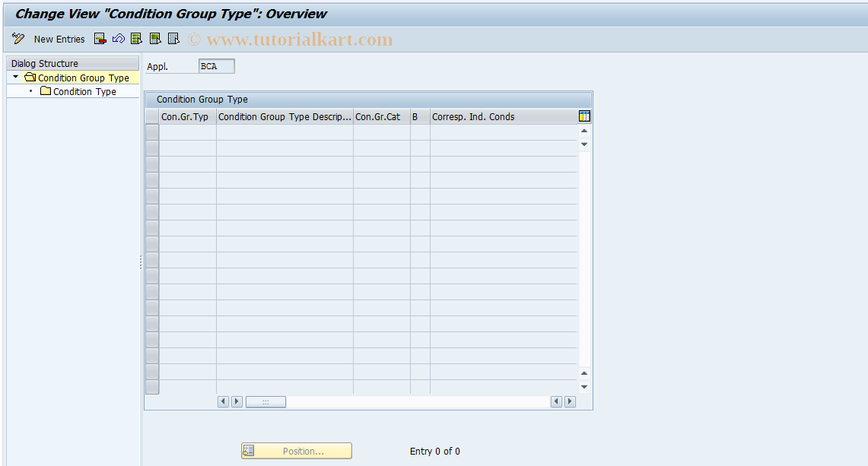This screenshot has width=868, height=466.
Task: Click the Delete row toolbar icon
Action: click(x=100, y=39)
